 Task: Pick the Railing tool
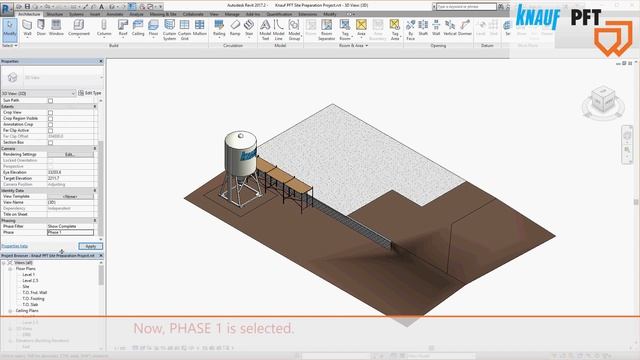219,28
